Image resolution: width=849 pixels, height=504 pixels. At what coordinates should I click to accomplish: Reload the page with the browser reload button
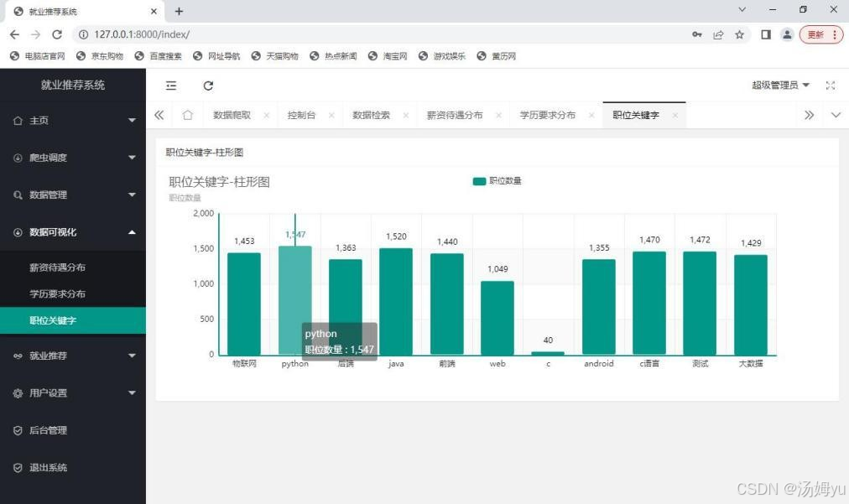(x=57, y=34)
